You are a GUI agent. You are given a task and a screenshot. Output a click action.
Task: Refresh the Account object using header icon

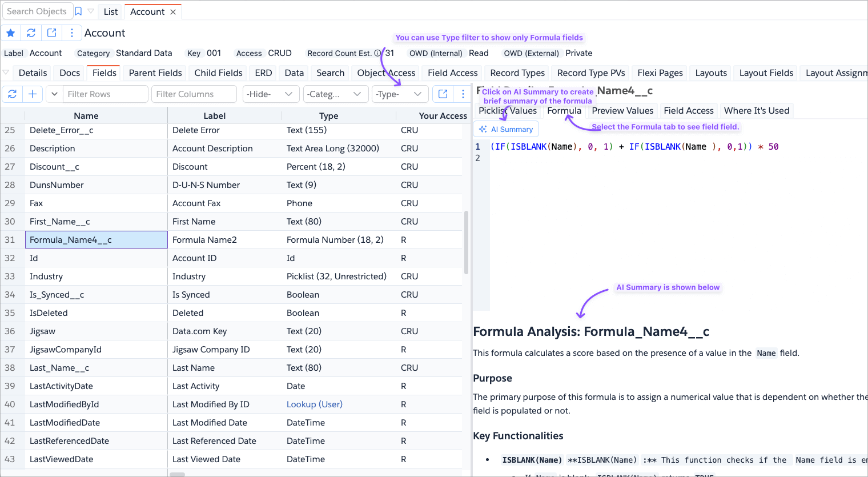click(31, 33)
